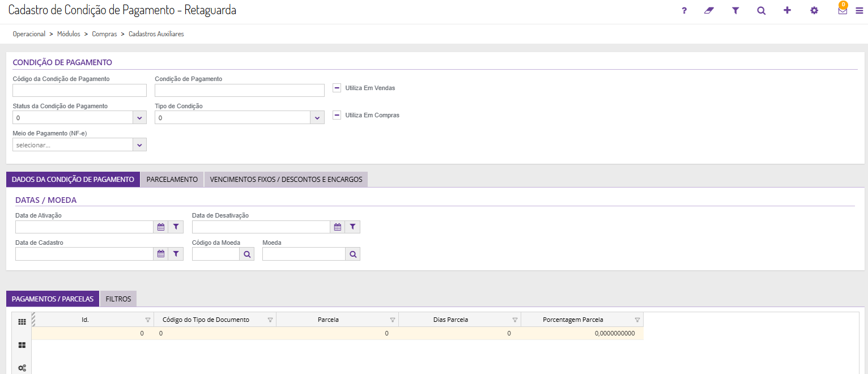This screenshot has height=374, width=868.
Task: Switch to the Parcelamento tab
Action: coord(172,179)
